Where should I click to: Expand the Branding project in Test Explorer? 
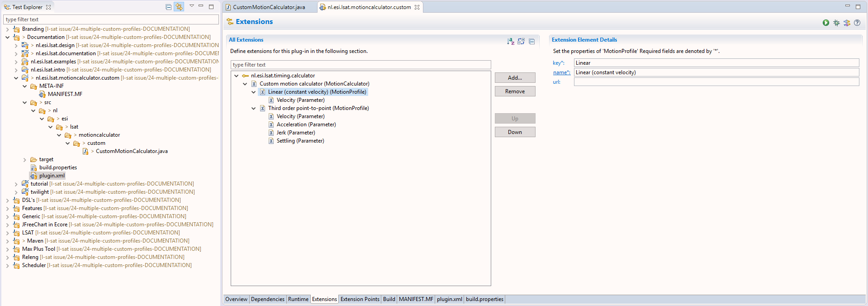7,29
